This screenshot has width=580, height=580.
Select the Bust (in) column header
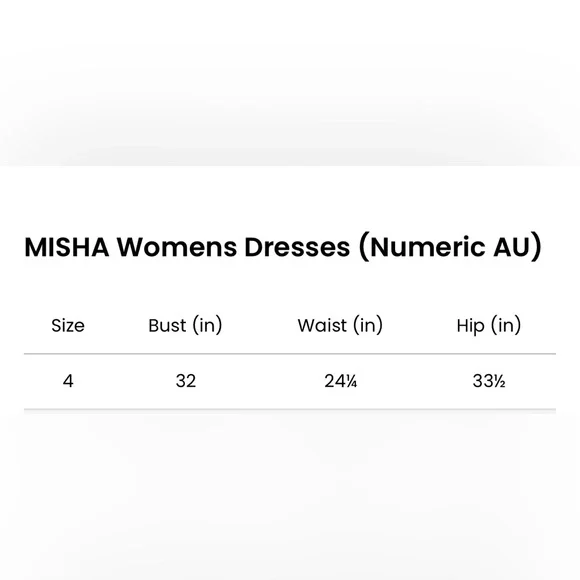[185, 326]
